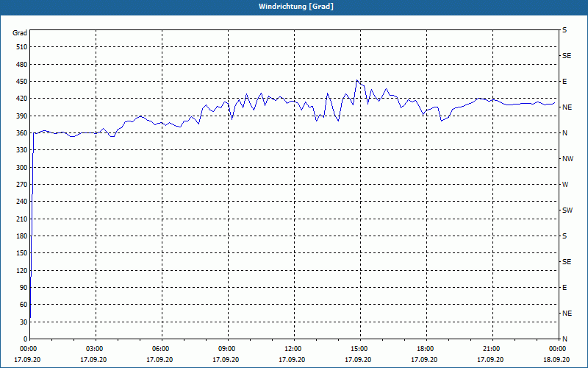The image size is (588, 368).
Task: Select the 480 tick label
Action: [22, 65]
